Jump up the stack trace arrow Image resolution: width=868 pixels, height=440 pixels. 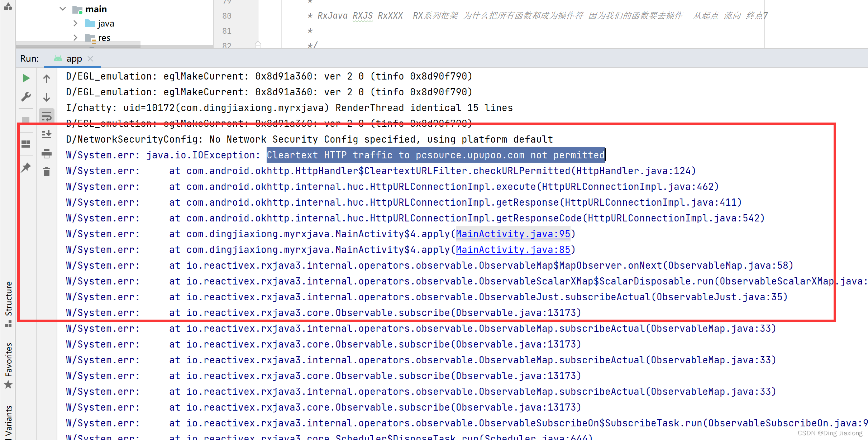pyautogui.click(x=47, y=78)
